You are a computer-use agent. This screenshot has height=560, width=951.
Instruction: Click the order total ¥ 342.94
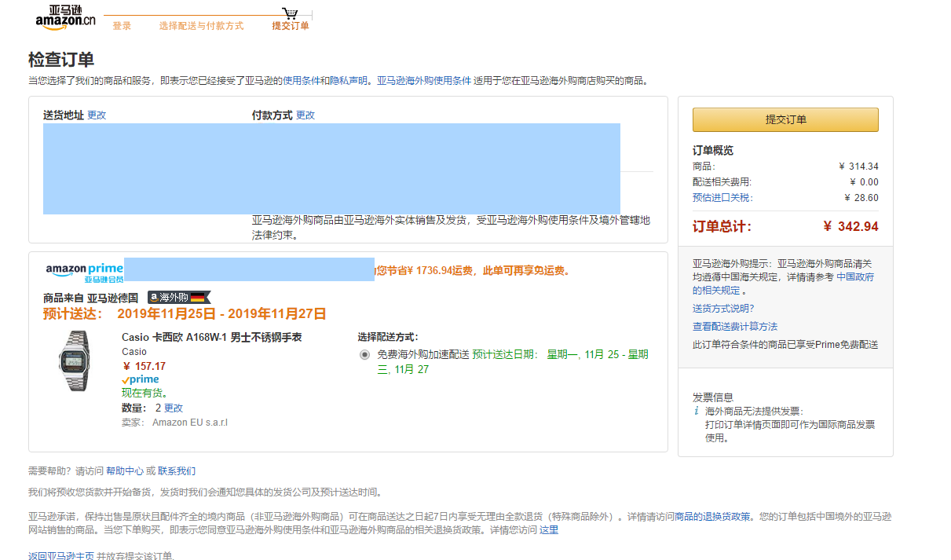pyautogui.click(x=850, y=226)
